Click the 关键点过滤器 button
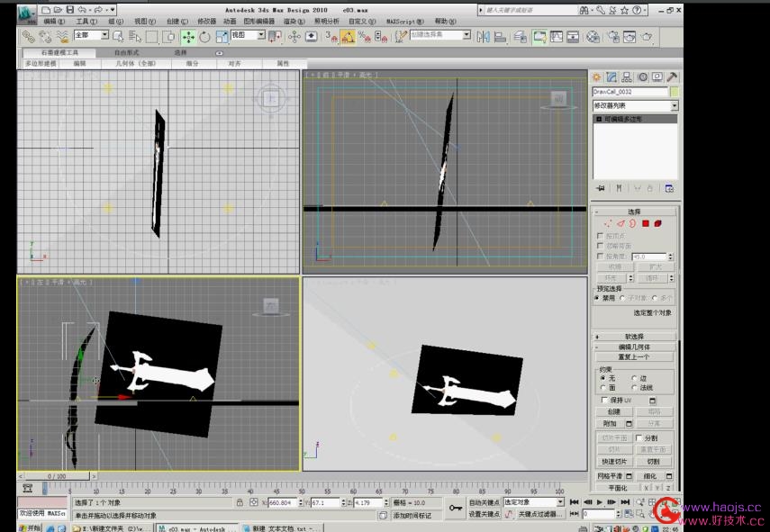 point(539,514)
